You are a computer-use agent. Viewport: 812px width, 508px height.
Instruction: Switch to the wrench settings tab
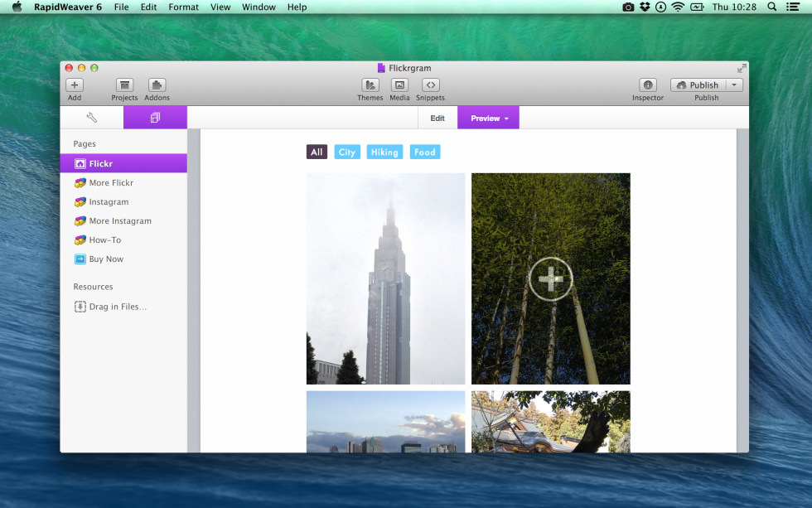pyautogui.click(x=92, y=118)
